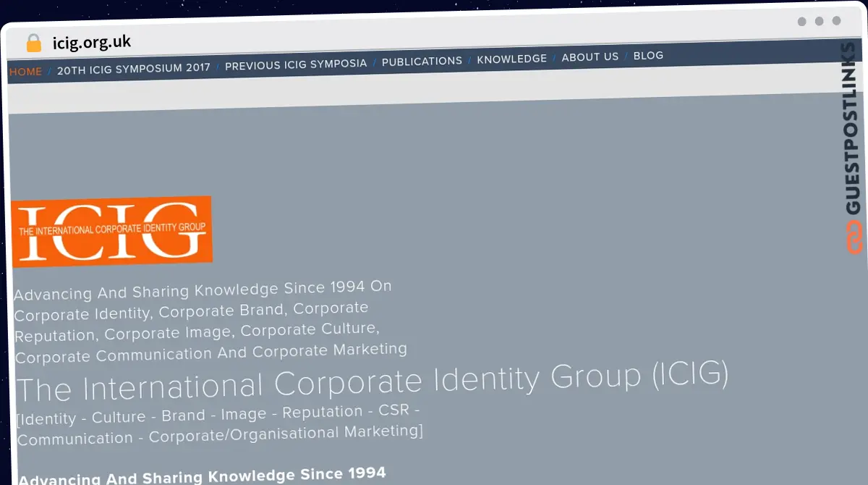Click the orange padlock icon

[x=33, y=43]
